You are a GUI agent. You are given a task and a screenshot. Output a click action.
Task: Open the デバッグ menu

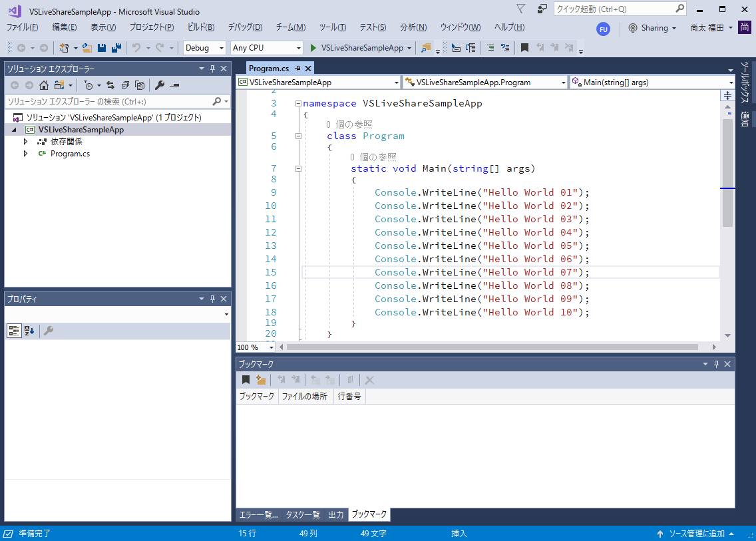244,27
